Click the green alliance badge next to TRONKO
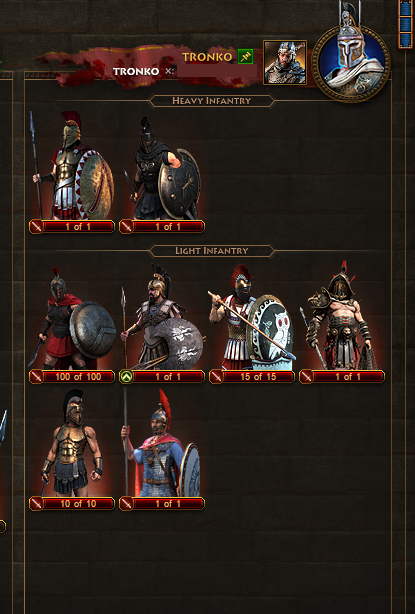Viewport: 415px width, 614px height. click(245, 57)
